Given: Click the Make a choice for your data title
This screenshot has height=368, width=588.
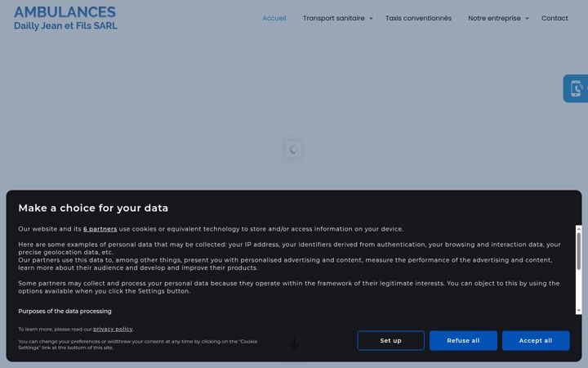Looking at the screenshot, I should click(x=93, y=208).
